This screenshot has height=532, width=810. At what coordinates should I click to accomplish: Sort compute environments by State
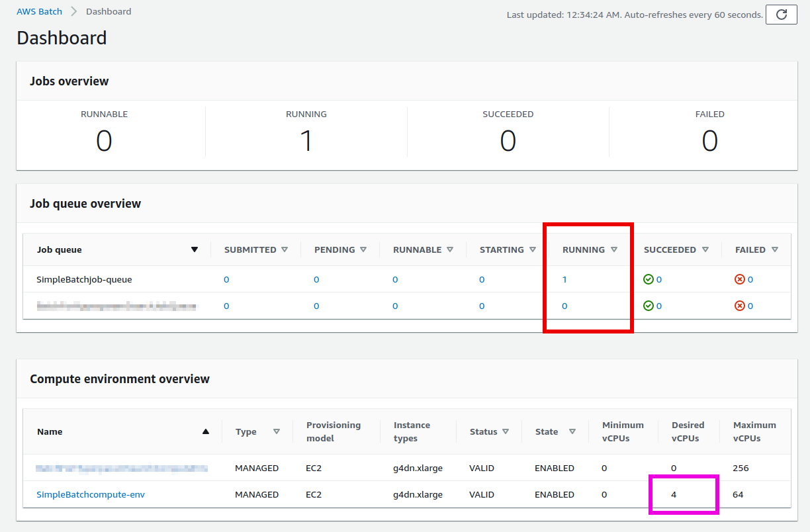tap(572, 431)
